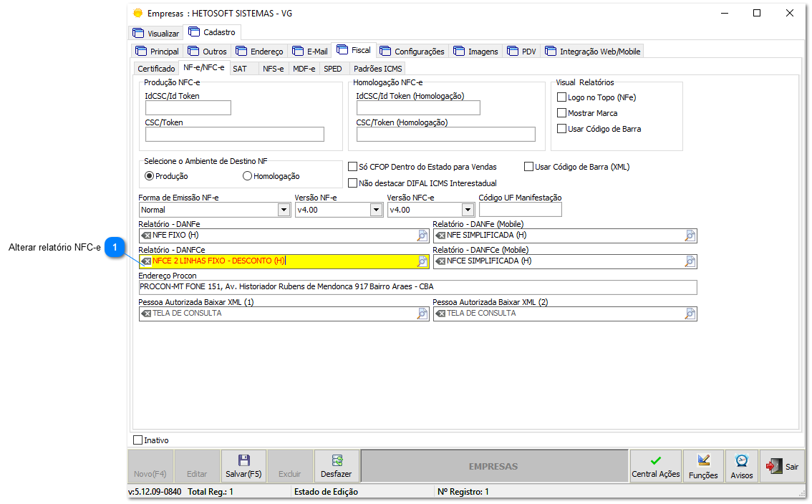Image resolution: width=812 pixels, height=504 pixels.
Task: Open the Versão NFC-e dropdown
Action: [468, 210]
